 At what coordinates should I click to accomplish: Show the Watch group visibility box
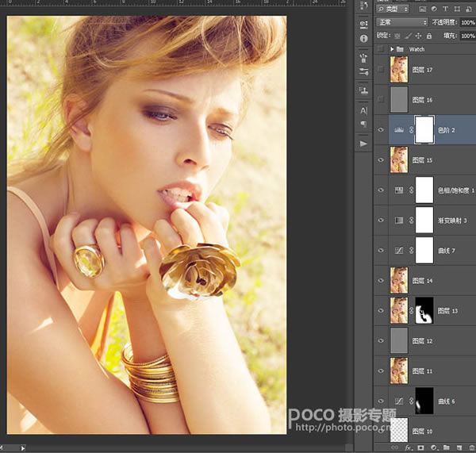[380, 49]
